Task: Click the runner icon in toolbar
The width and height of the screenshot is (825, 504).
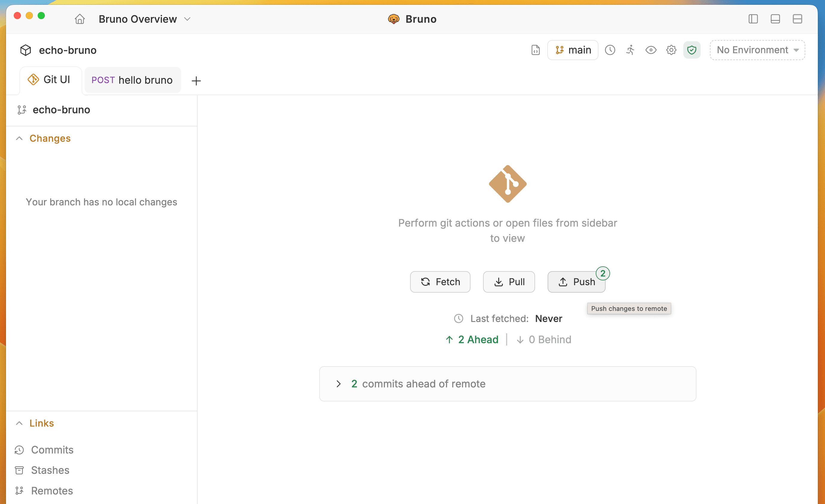Action: 630,50
